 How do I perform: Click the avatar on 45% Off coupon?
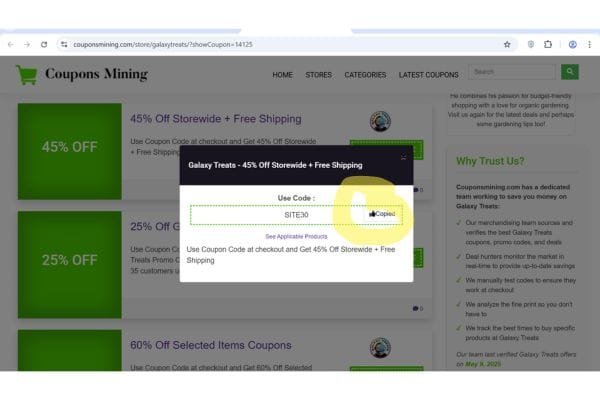tap(380, 121)
